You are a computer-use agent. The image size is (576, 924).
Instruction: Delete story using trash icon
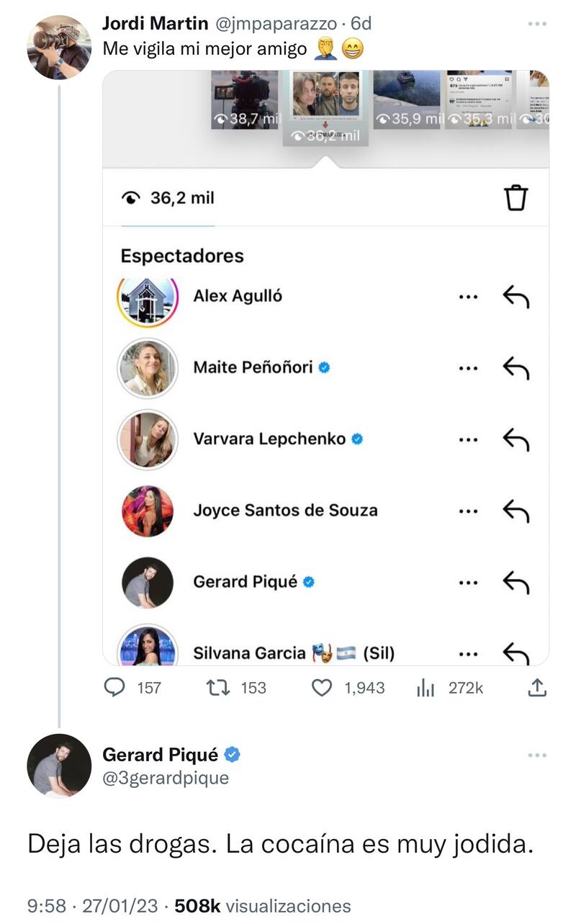point(516,197)
